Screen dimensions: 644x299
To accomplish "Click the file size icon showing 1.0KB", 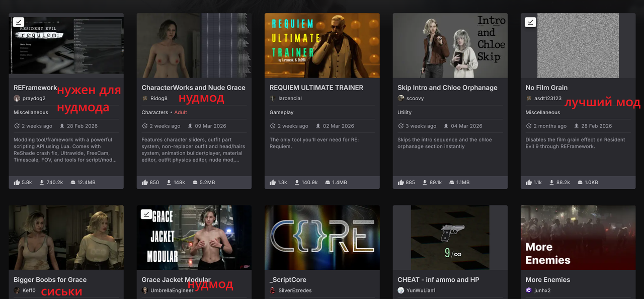I will click(580, 182).
